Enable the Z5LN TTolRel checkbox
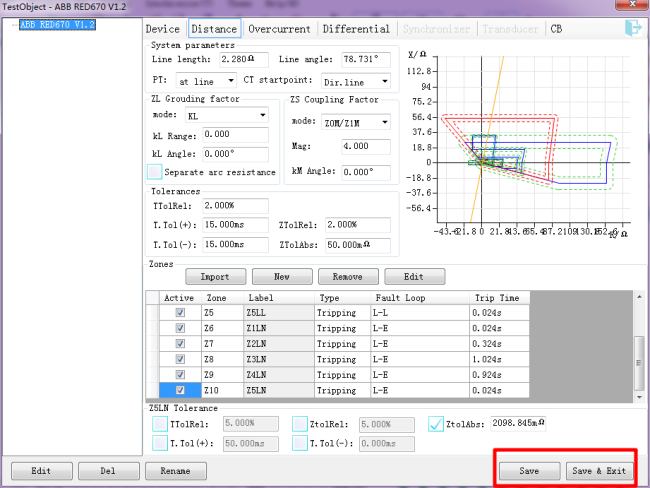This screenshot has height=488, width=650. (x=160, y=424)
